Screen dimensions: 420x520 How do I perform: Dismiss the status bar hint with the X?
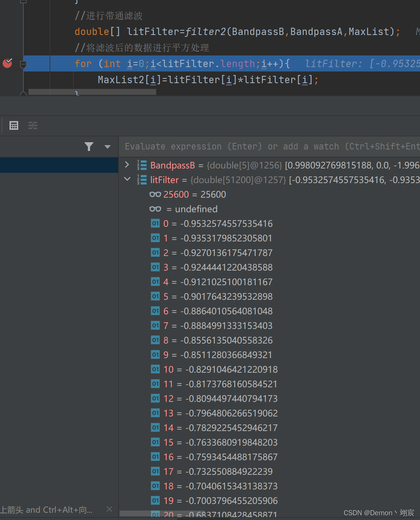pyautogui.click(x=109, y=509)
